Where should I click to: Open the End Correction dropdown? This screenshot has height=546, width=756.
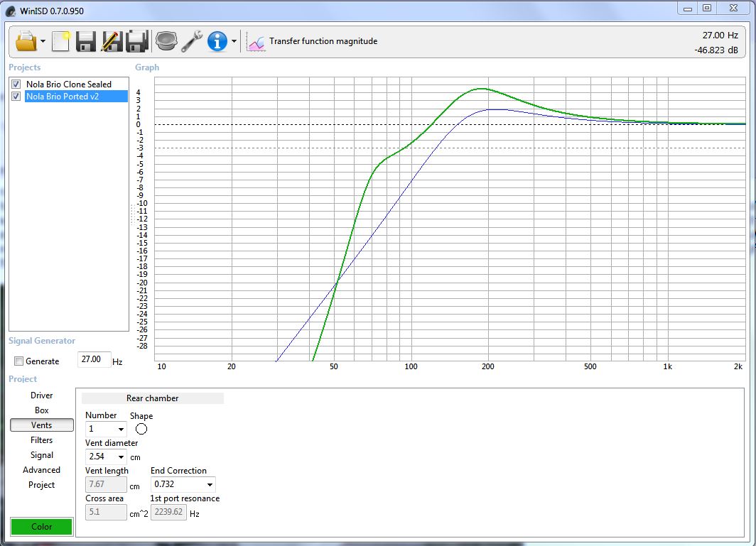pos(183,484)
